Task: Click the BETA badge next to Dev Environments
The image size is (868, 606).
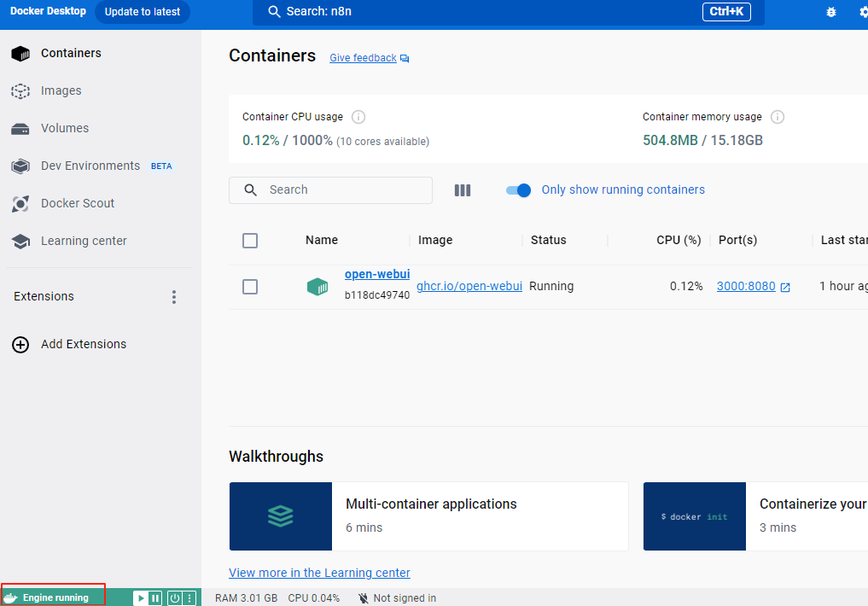Action: click(x=161, y=166)
